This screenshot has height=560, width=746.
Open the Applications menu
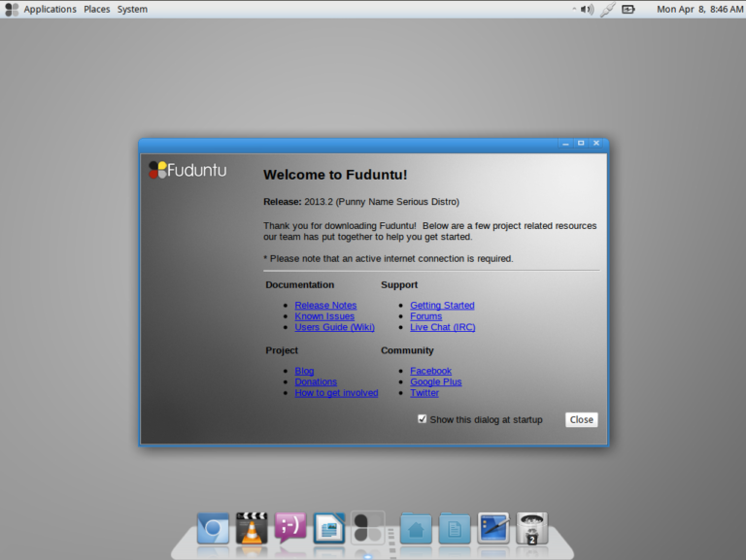coord(50,10)
